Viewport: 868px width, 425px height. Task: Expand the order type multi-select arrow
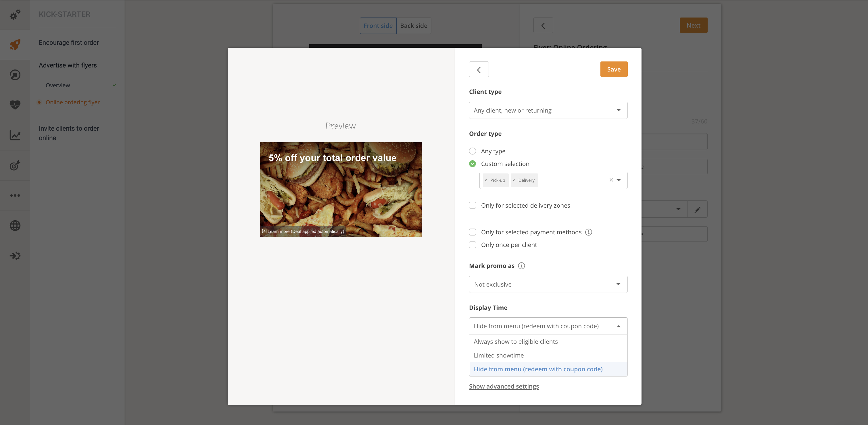click(619, 180)
